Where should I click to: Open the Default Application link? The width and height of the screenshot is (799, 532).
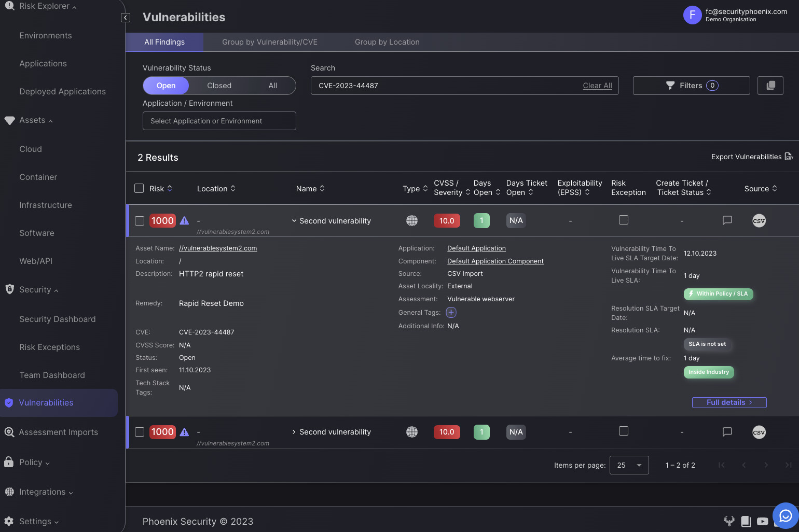476,248
